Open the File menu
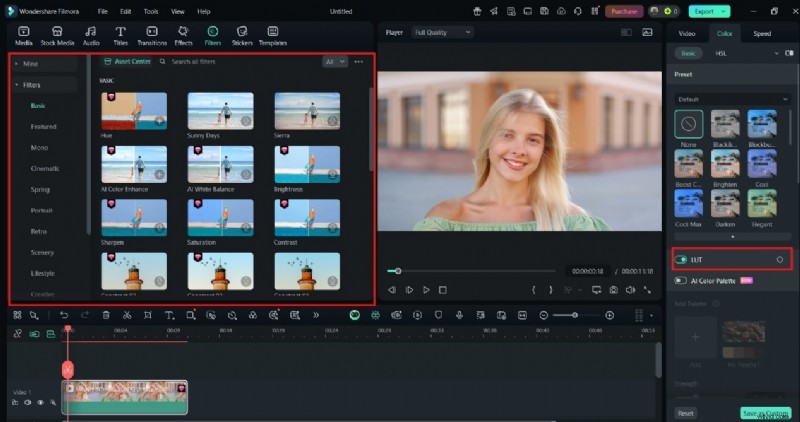 coord(103,11)
